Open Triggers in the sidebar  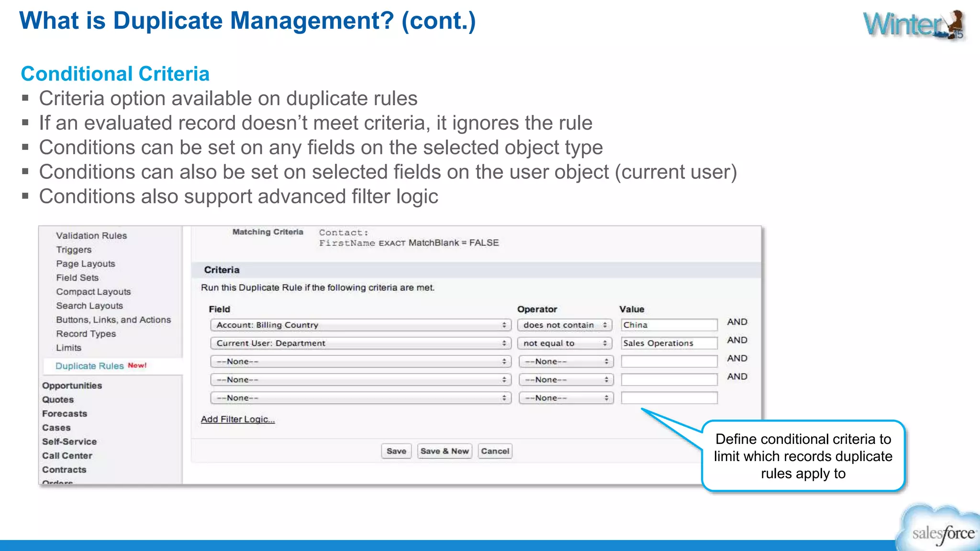click(x=74, y=250)
